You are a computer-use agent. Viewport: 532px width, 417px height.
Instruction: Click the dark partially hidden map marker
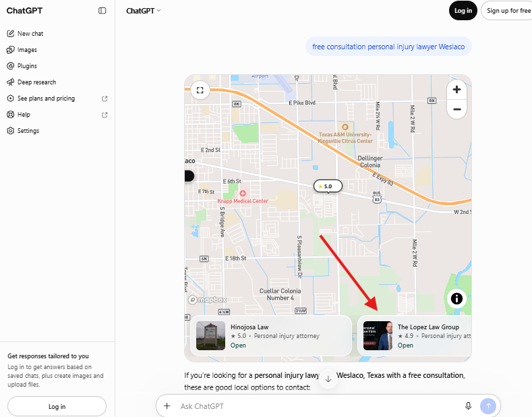click(189, 176)
